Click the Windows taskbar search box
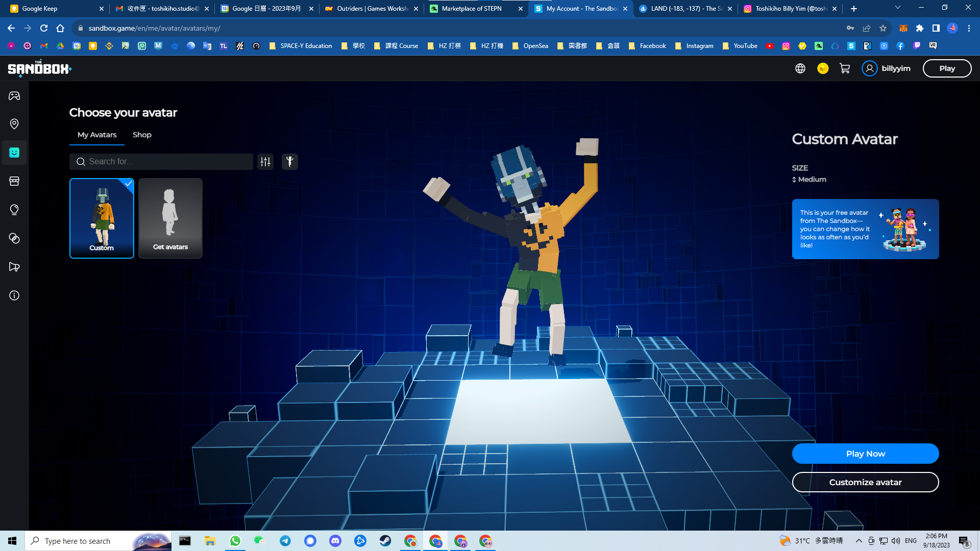The image size is (980, 551). (x=99, y=541)
